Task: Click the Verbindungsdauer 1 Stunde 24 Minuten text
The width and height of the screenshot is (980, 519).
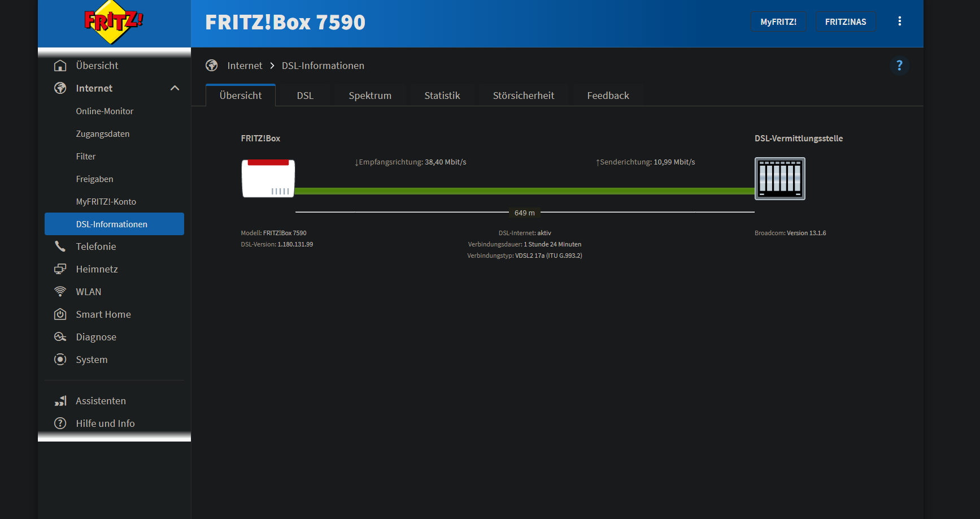Action: click(525, 244)
